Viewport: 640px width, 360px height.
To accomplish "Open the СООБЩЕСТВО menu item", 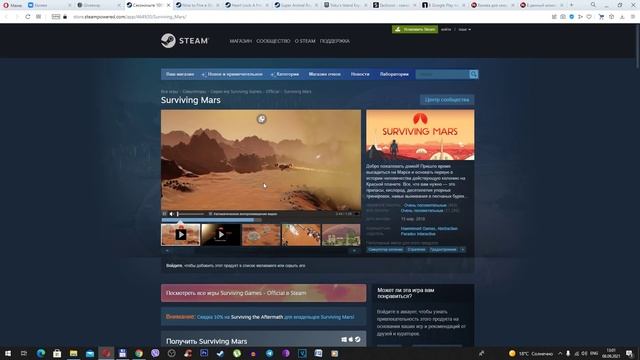I will tap(273, 41).
